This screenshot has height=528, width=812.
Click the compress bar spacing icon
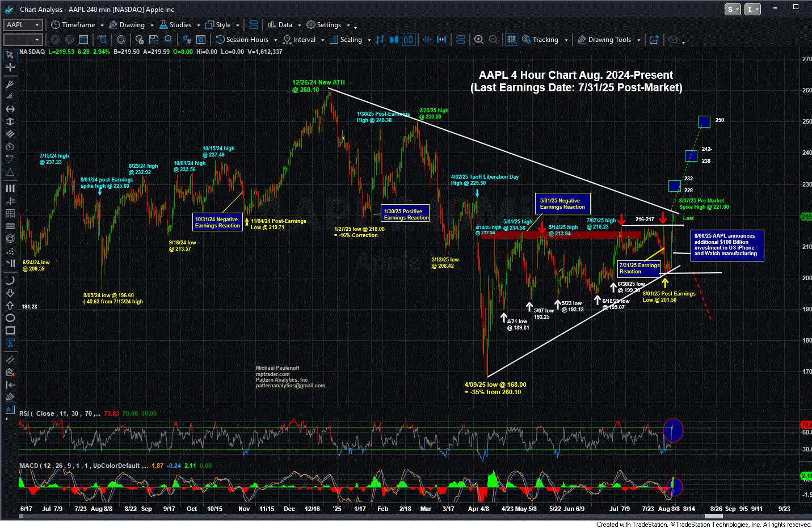[x=427, y=39]
